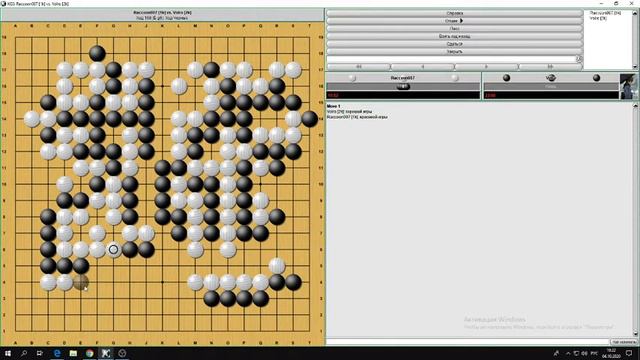This screenshot has height=360, width=640.
Task: Click the Move 1 chat heading
Action: coord(333,106)
